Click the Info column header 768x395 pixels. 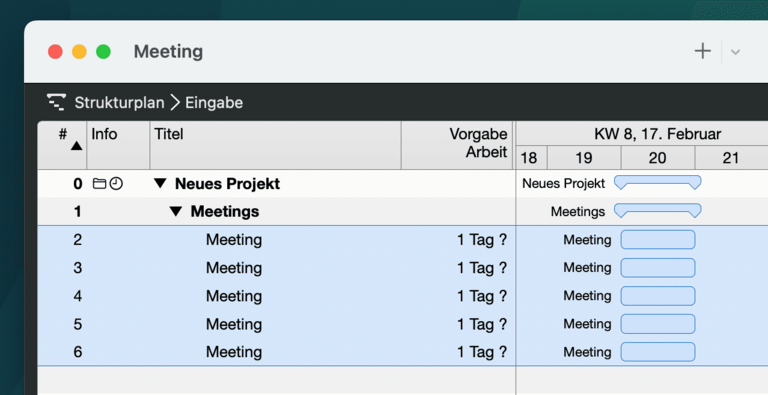point(118,146)
